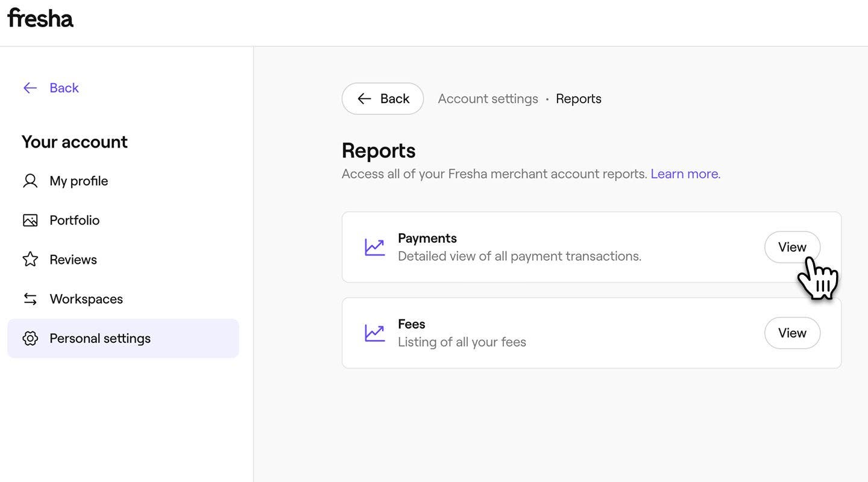The image size is (868, 482).
Task: Click the Fees chart icon
Action: click(x=374, y=333)
